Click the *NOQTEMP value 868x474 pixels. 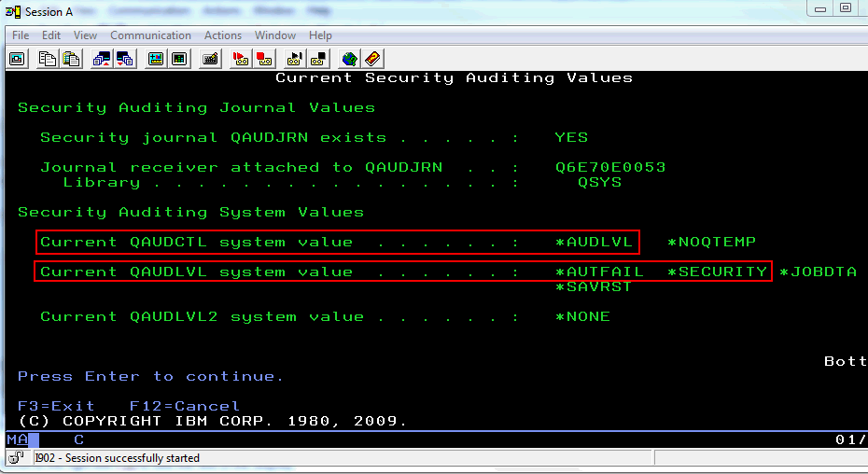click(711, 242)
